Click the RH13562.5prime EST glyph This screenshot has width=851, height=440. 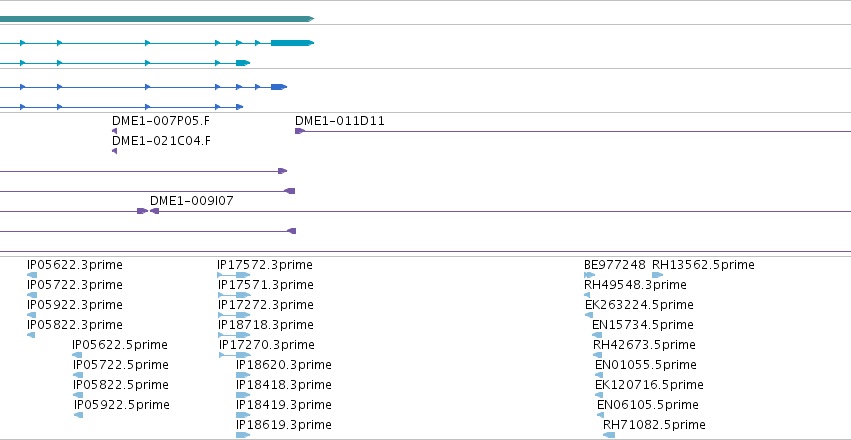pyautogui.click(x=657, y=275)
